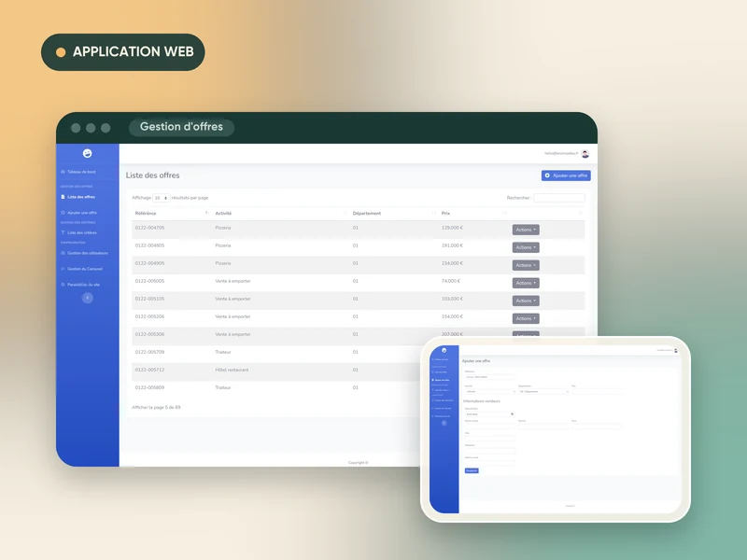Open Gestion des utilisateurs in the large window sidebar
This screenshot has height=560, width=747.
click(84, 253)
